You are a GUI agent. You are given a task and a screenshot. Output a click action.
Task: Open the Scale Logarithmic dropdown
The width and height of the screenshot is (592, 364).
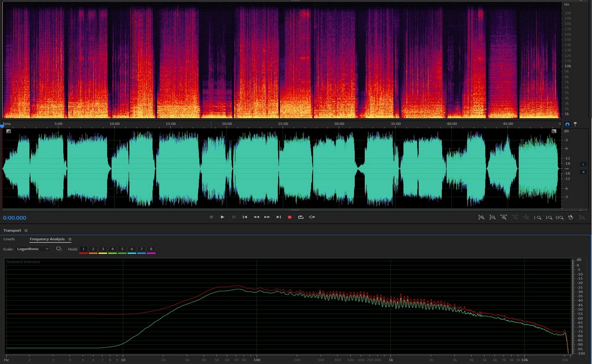point(33,249)
